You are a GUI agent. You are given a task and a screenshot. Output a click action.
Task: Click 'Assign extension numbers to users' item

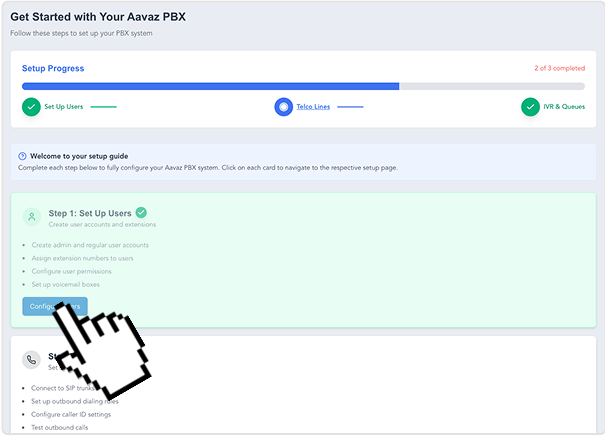[x=82, y=258]
